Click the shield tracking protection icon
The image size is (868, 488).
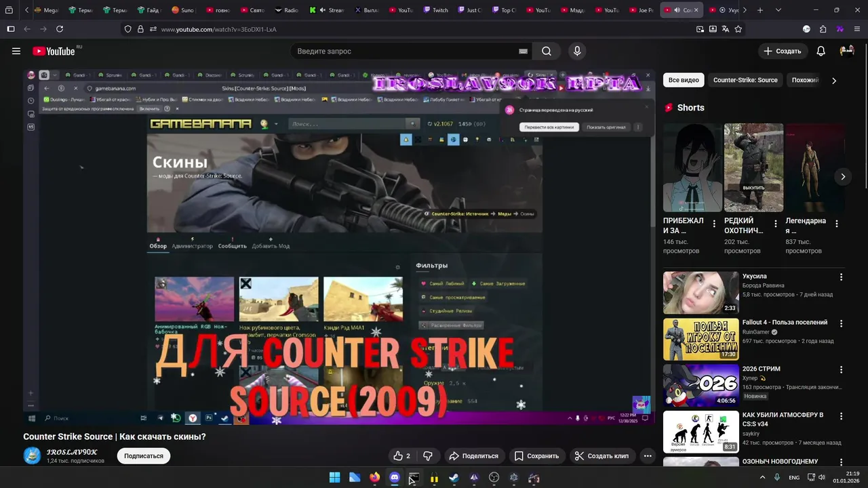[127, 29]
